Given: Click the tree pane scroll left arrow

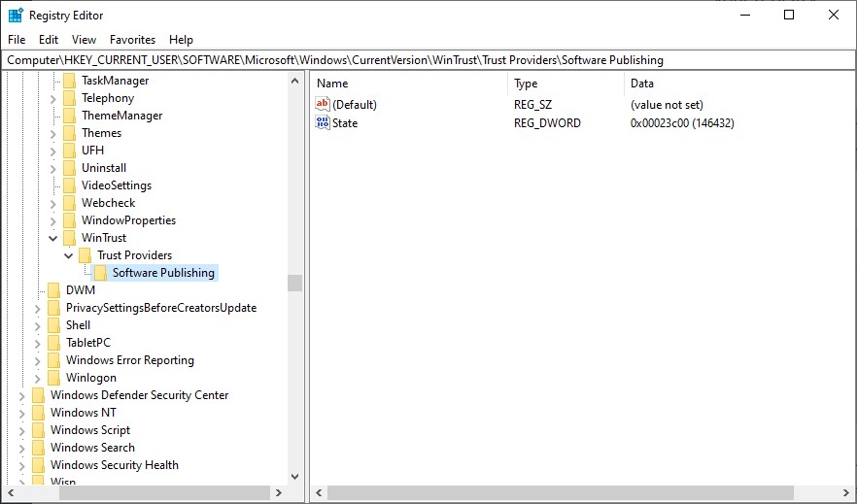Looking at the screenshot, I should [11, 492].
